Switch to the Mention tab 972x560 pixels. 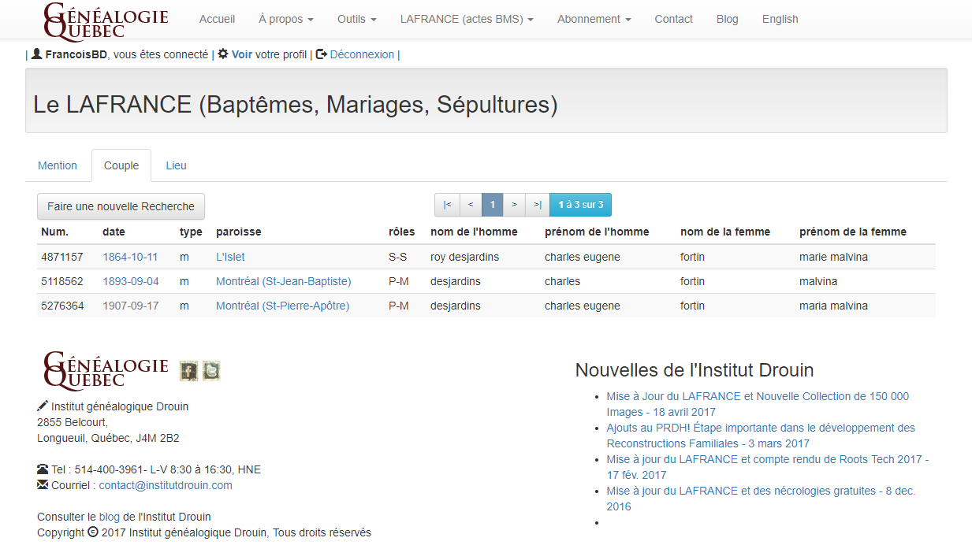pyautogui.click(x=58, y=165)
